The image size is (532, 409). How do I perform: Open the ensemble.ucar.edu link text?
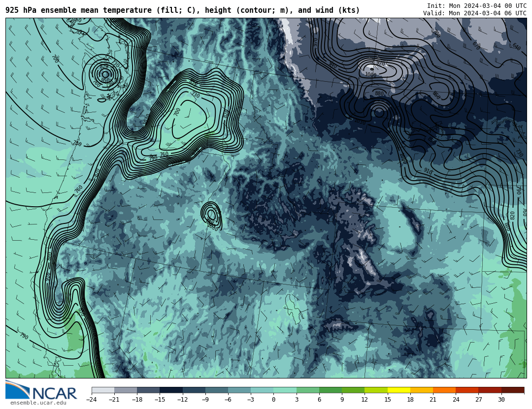click(x=38, y=403)
